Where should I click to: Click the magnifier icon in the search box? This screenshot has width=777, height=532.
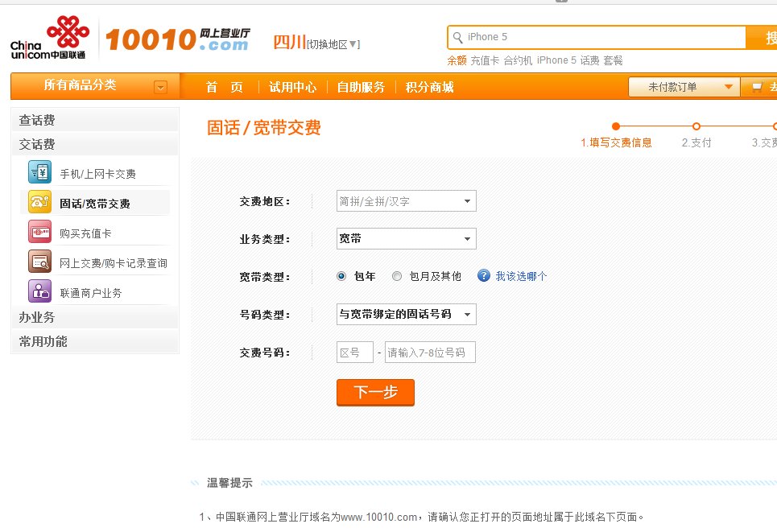click(x=458, y=36)
